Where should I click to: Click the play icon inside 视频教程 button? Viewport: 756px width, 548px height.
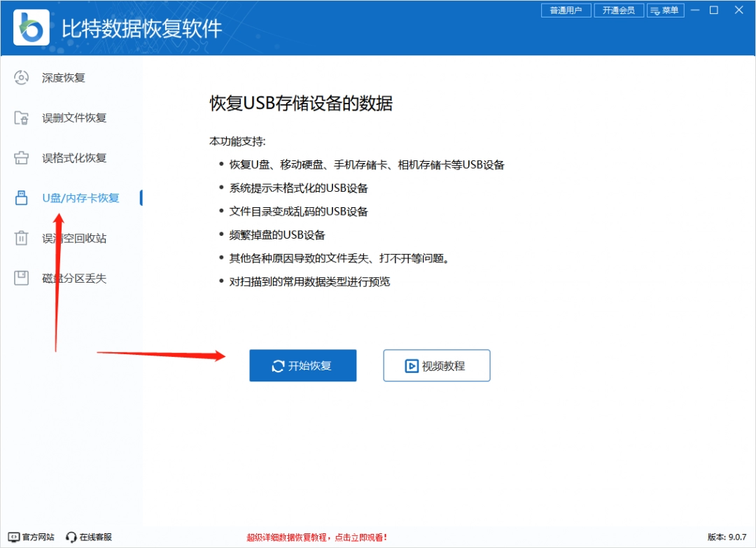coord(409,365)
